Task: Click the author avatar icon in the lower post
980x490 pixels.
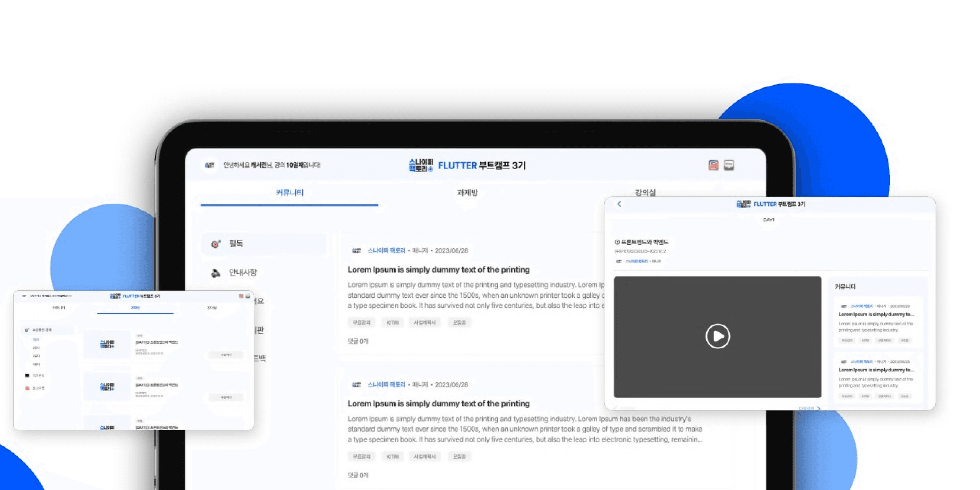Action: point(356,384)
